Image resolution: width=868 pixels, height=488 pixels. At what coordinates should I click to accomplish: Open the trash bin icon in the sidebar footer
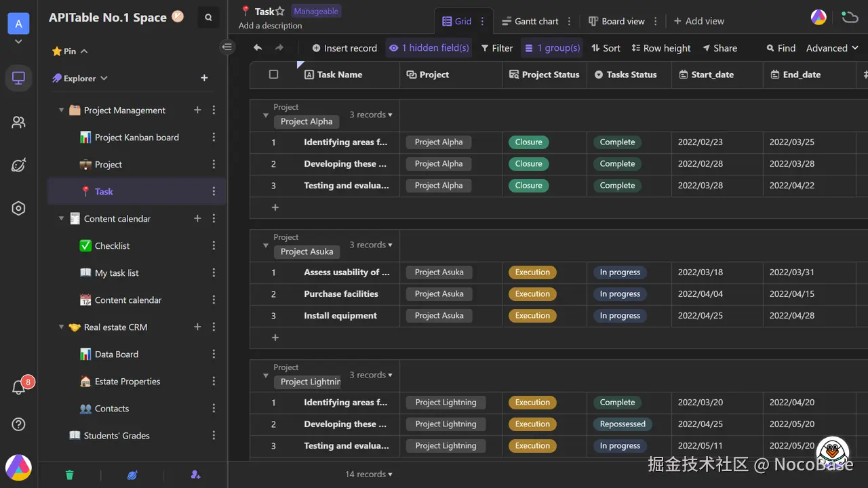(69, 474)
